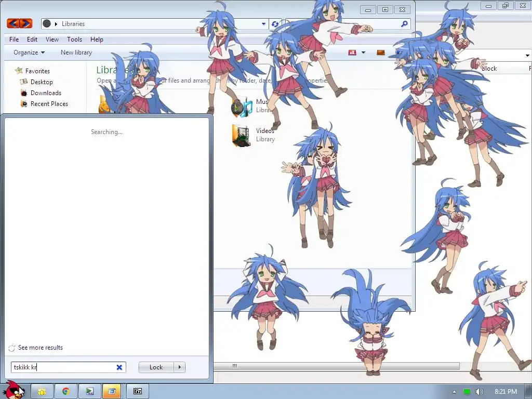Open the Videos library icon
Image resolution: width=532 pixels, height=399 pixels.
[x=242, y=135]
